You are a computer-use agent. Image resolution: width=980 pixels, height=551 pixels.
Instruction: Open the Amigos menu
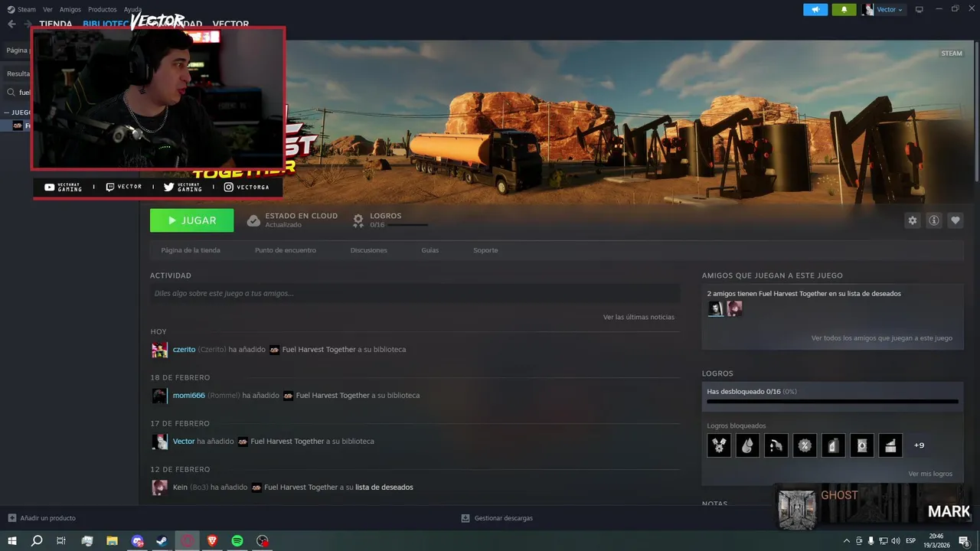[70, 9]
